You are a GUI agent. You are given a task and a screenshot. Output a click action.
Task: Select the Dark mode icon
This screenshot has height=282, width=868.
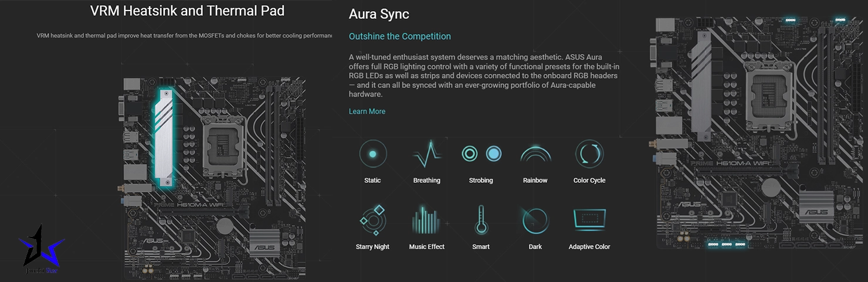tap(535, 221)
